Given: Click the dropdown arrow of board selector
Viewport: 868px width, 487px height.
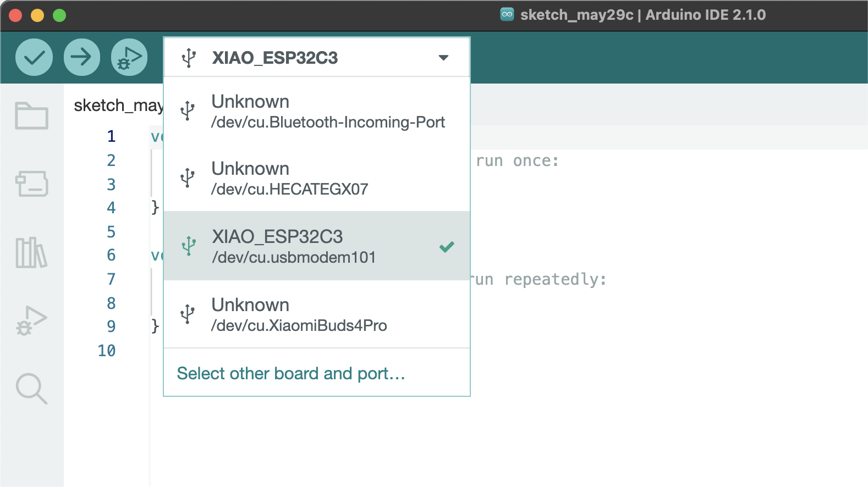Looking at the screenshot, I should coord(443,58).
